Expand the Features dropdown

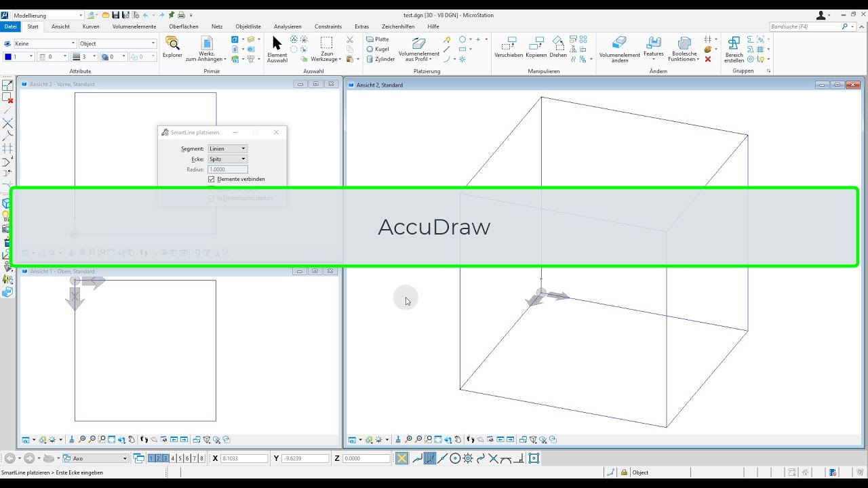click(654, 49)
